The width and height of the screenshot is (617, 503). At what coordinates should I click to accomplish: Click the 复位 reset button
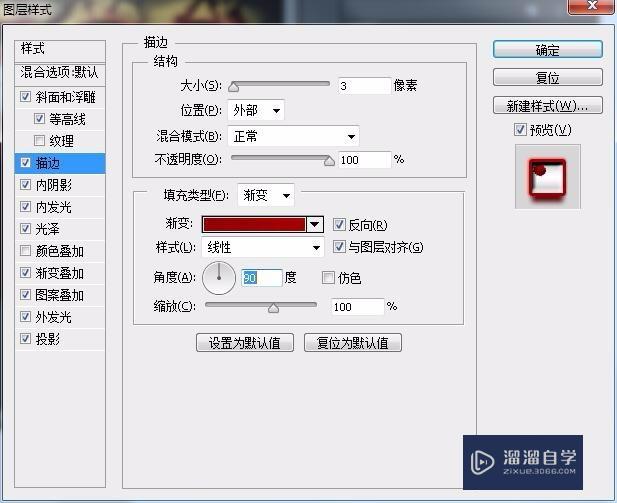click(x=548, y=78)
